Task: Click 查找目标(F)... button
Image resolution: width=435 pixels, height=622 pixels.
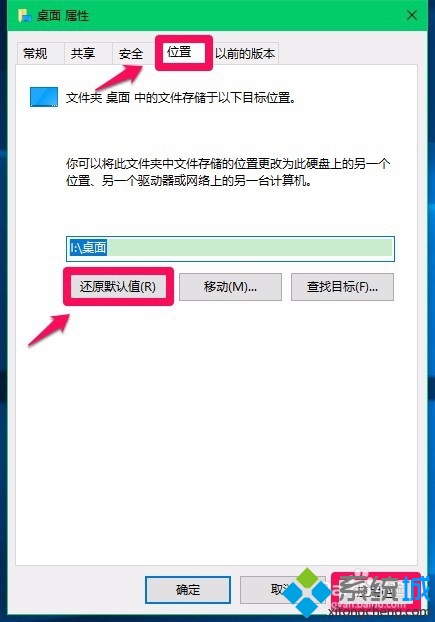Action: coord(342,286)
